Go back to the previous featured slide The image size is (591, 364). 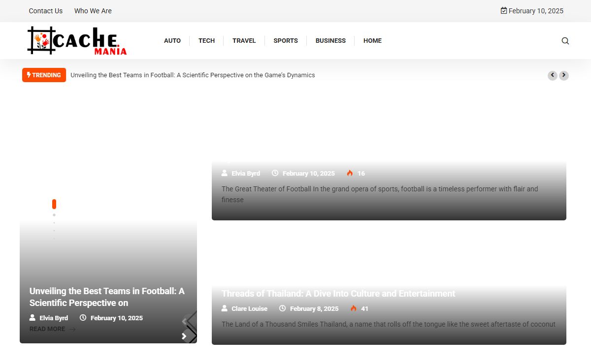[x=185, y=322]
